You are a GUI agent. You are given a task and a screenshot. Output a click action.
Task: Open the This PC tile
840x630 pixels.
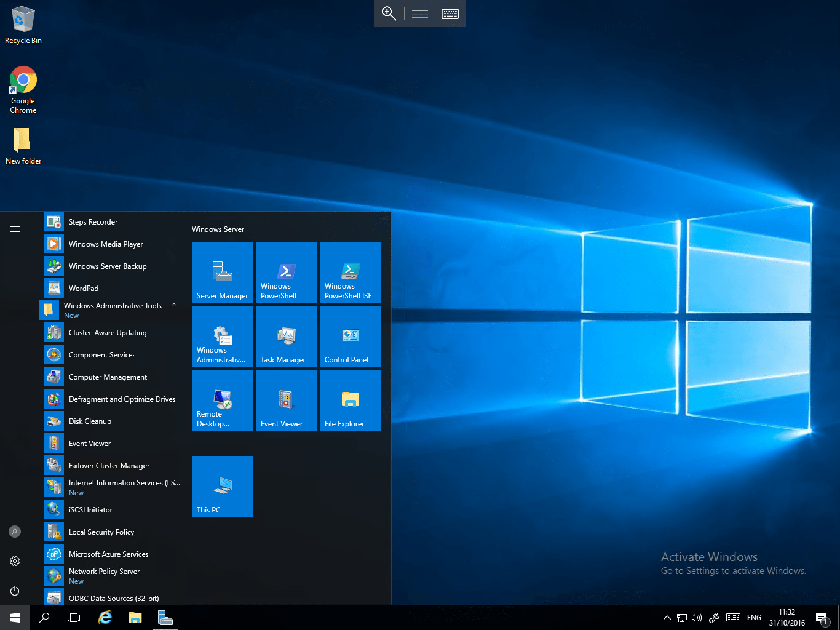pos(222,486)
